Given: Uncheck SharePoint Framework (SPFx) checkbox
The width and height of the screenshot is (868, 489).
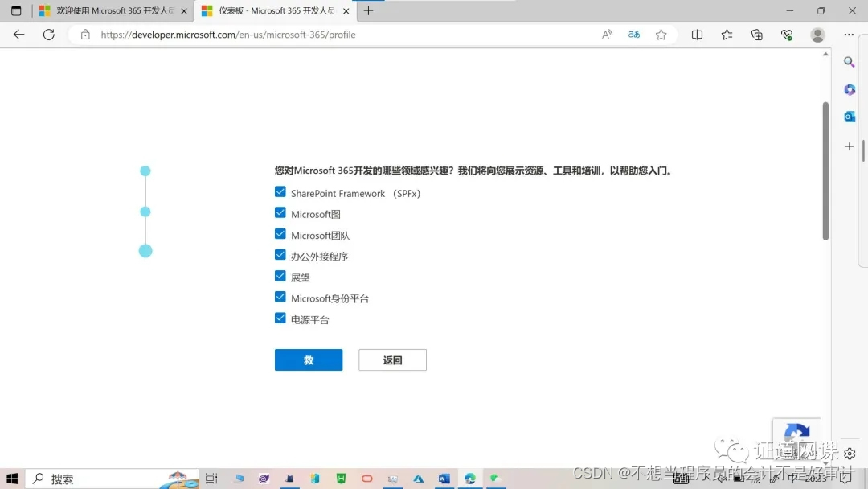Looking at the screenshot, I should coord(280,192).
